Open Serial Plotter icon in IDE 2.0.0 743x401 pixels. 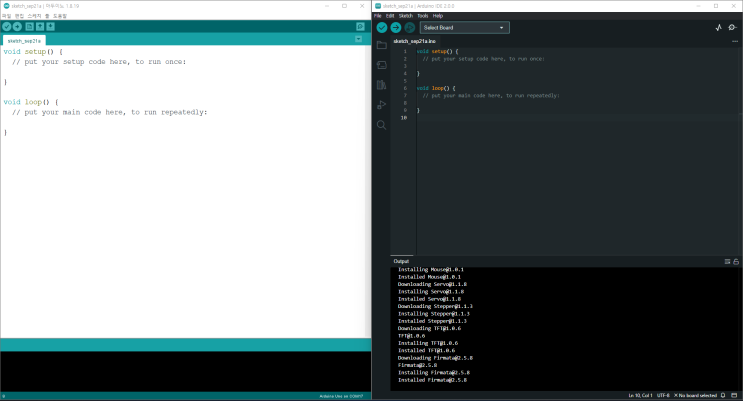click(719, 27)
